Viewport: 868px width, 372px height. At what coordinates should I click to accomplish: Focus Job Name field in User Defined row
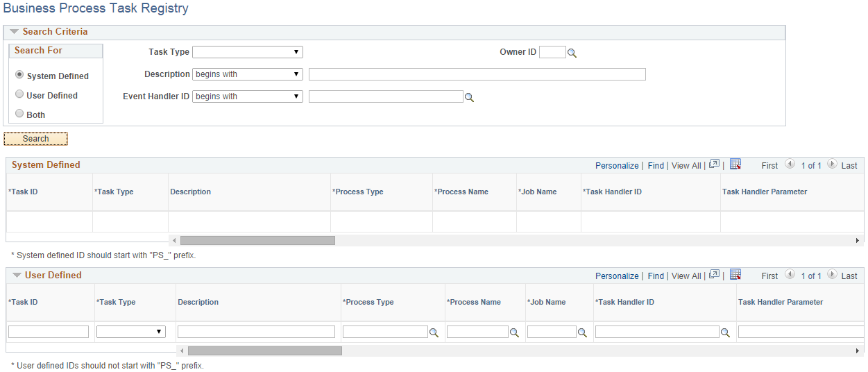pos(552,332)
